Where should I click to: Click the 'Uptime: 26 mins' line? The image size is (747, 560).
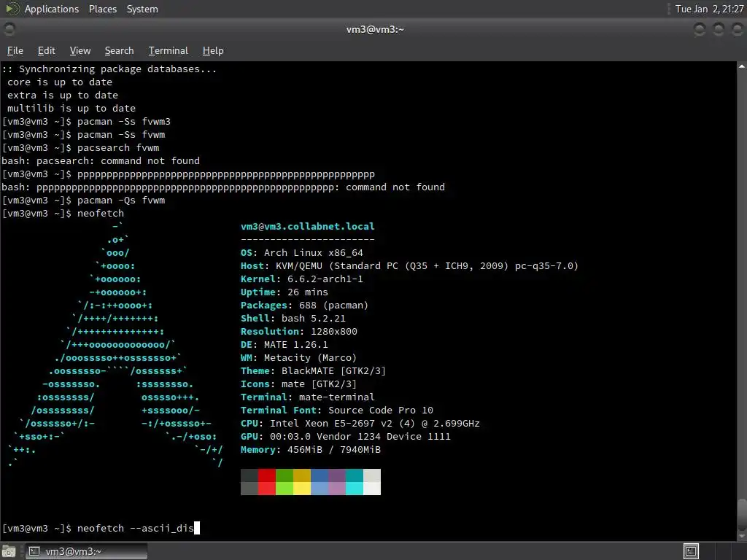coord(284,292)
